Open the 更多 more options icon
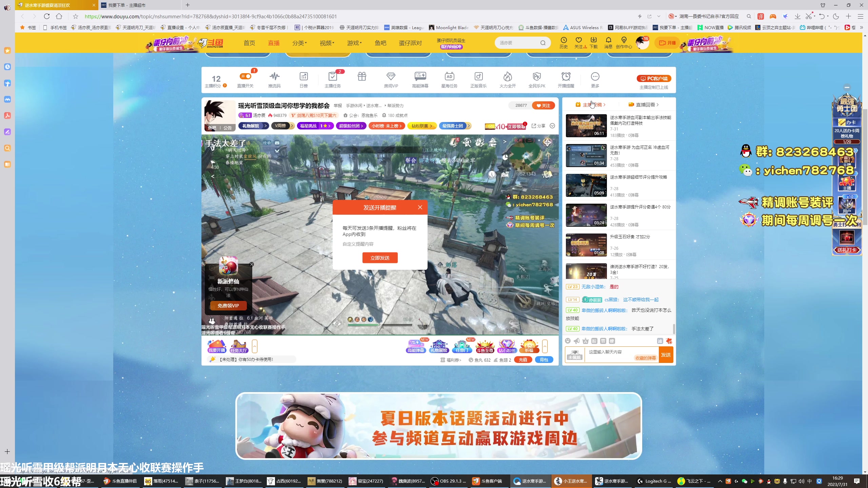This screenshot has height=488, width=868. tap(595, 77)
